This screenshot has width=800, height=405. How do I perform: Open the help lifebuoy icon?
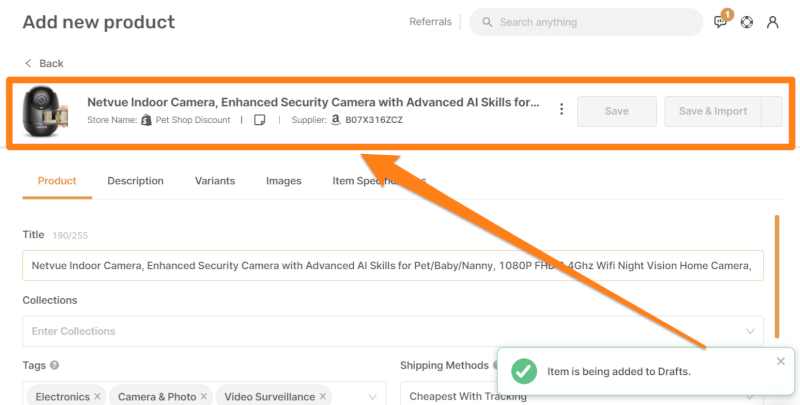[x=747, y=22]
